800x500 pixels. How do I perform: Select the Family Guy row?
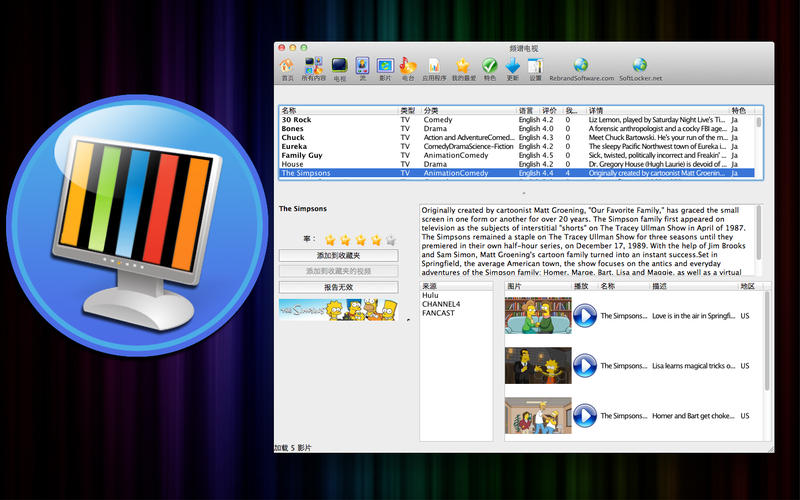coord(517,155)
